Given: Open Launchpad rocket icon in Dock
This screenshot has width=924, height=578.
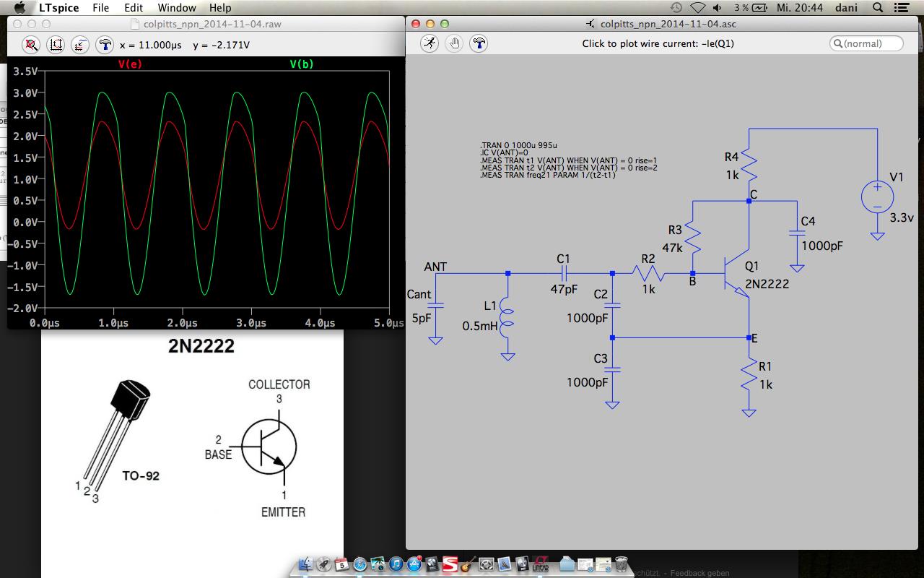Looking at the screenshot, I should click(x=323, y=564).
